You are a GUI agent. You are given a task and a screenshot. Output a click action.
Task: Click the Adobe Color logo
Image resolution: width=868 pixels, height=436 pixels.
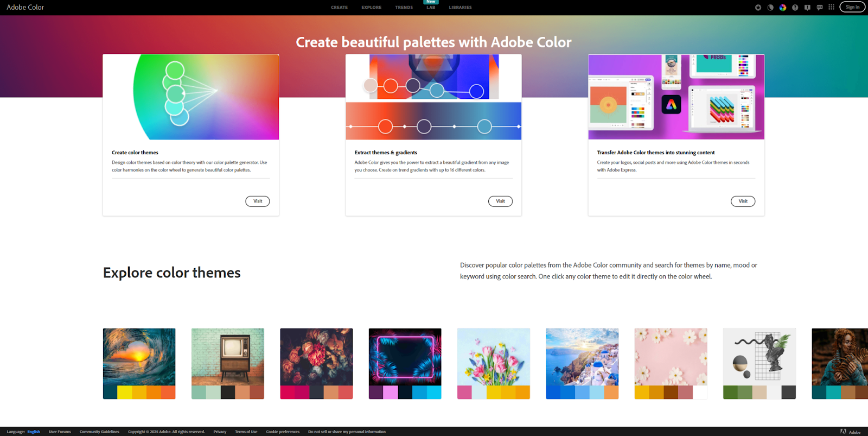click(25, 7)
